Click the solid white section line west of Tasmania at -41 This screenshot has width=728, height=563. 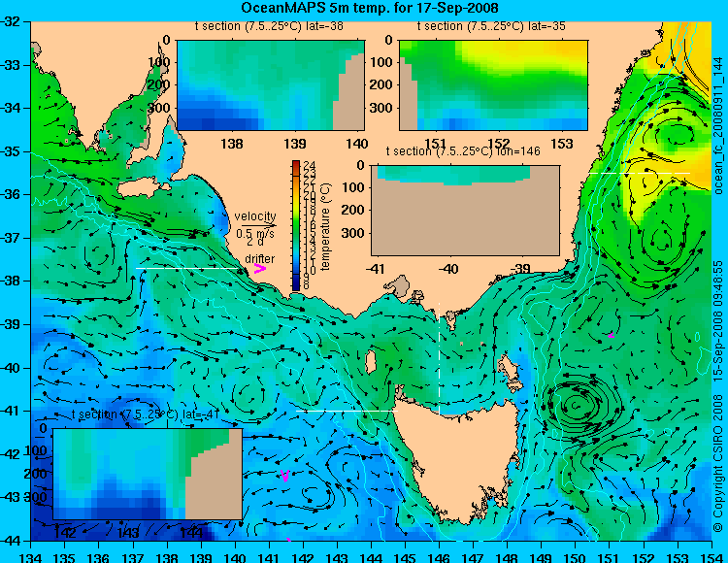pyautogui.click(x=347, y=411)
